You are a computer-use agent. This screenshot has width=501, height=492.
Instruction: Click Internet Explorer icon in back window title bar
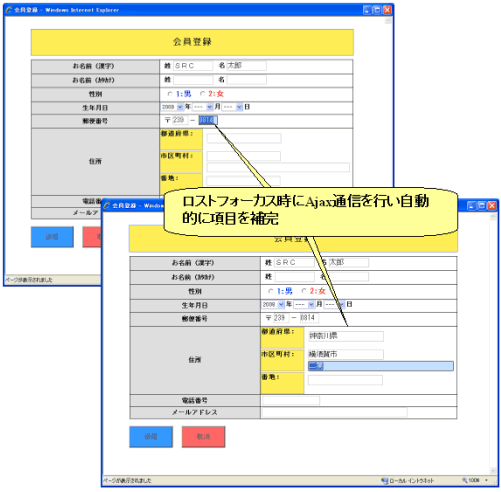[9, 10]
